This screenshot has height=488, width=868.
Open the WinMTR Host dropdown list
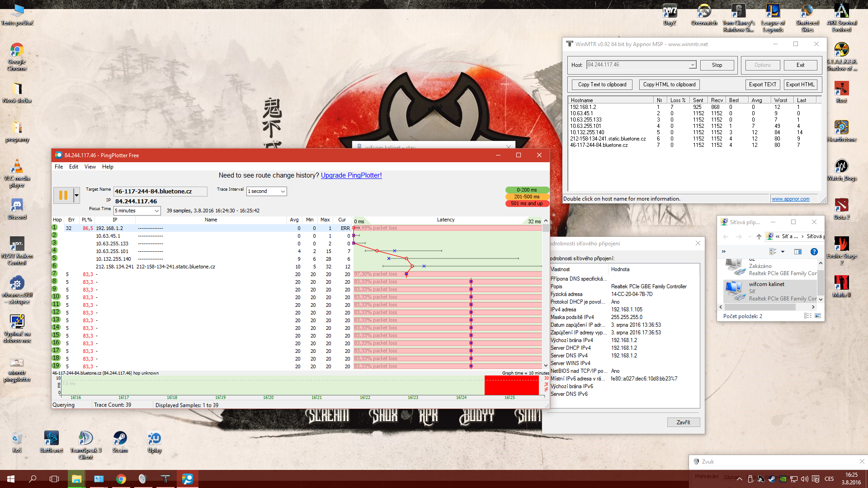[692, 65]
